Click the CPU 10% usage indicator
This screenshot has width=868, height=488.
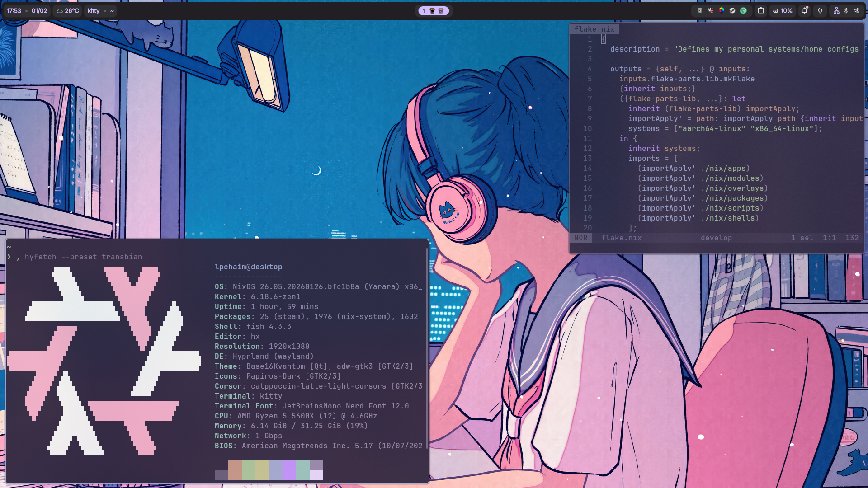783,11
